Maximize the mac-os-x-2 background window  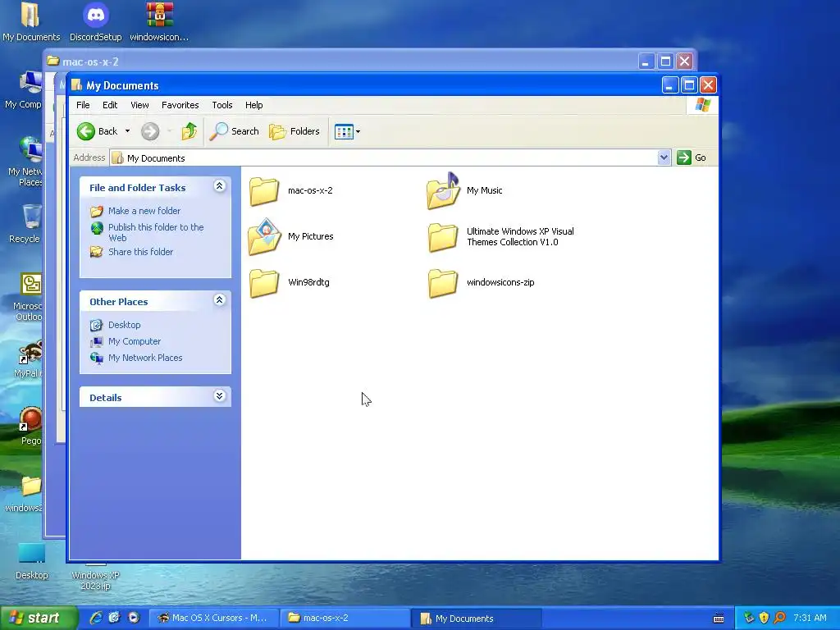point(665,61)
